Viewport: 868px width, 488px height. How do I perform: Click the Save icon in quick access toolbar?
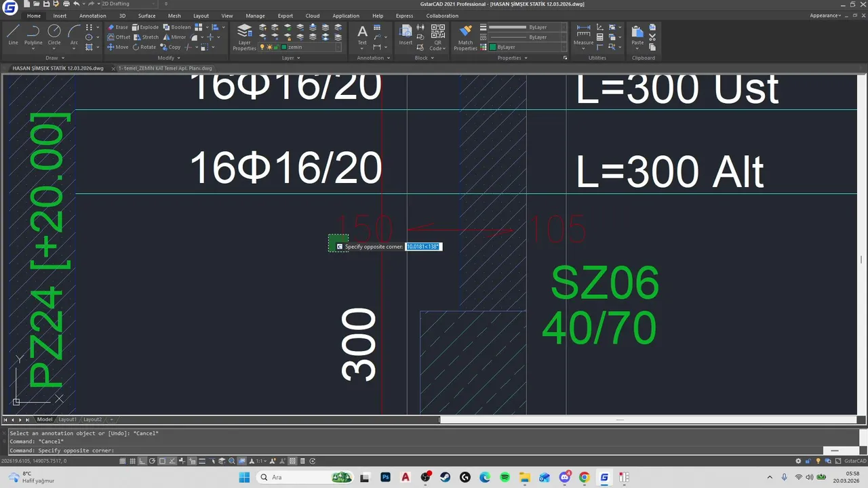tap(45, 4)
